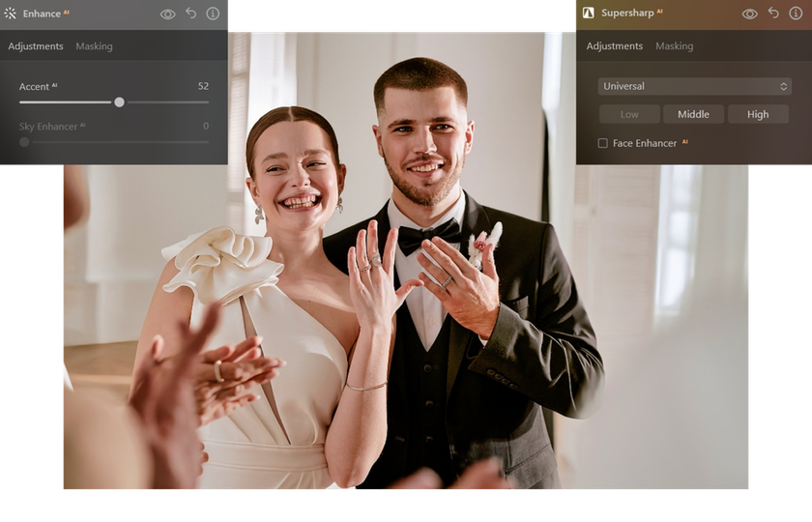Toggle Supersharp panel visibility eye
812x522 pixels.
point(750,14)
